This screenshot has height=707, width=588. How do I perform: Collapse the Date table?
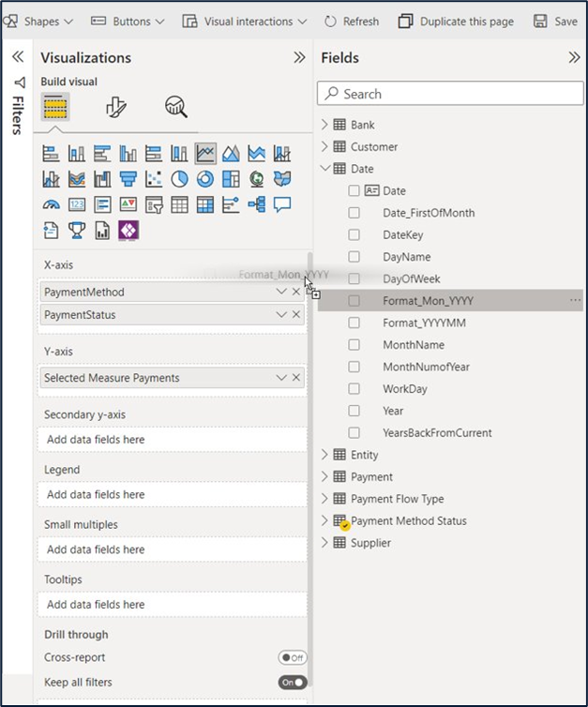[x=324, y=169]
